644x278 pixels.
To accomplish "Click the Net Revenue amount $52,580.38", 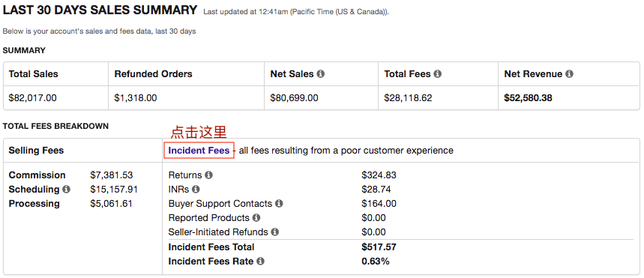I will (529, 98).
